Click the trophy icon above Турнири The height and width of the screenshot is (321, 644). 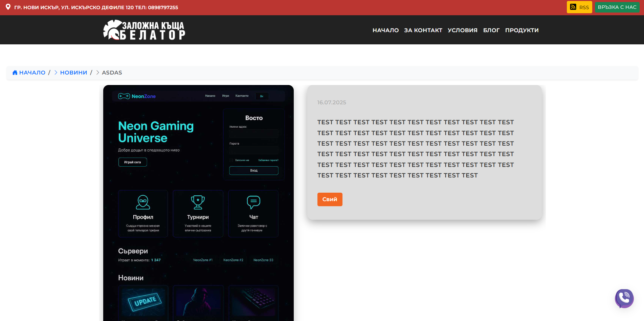click(198, 202)
